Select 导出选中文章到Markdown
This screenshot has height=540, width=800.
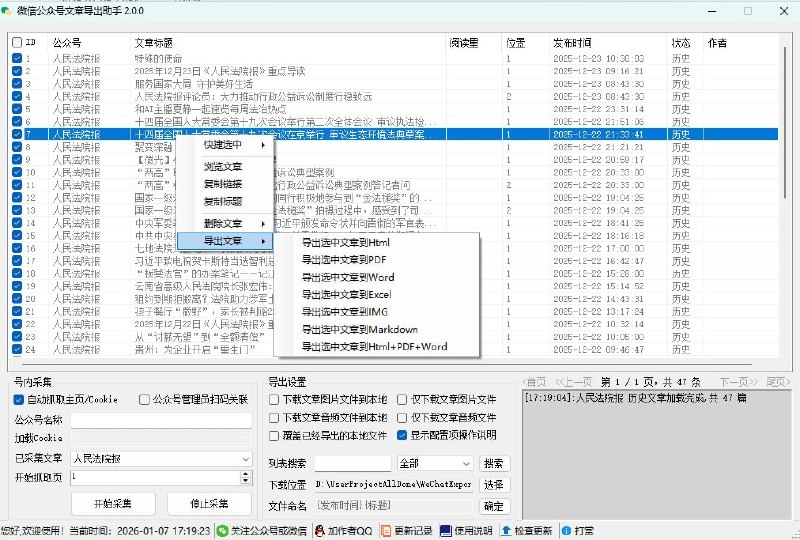(x=377, y=329)
